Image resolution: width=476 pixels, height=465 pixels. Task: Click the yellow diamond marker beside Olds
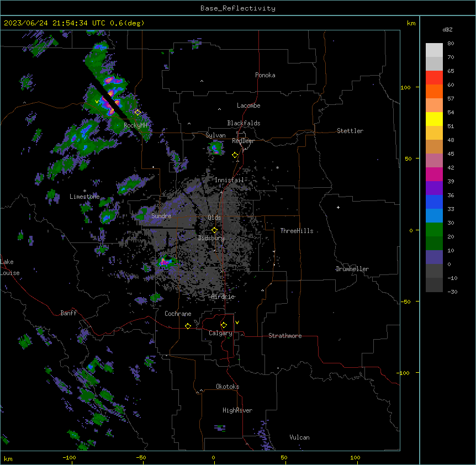tap(214, 230)
